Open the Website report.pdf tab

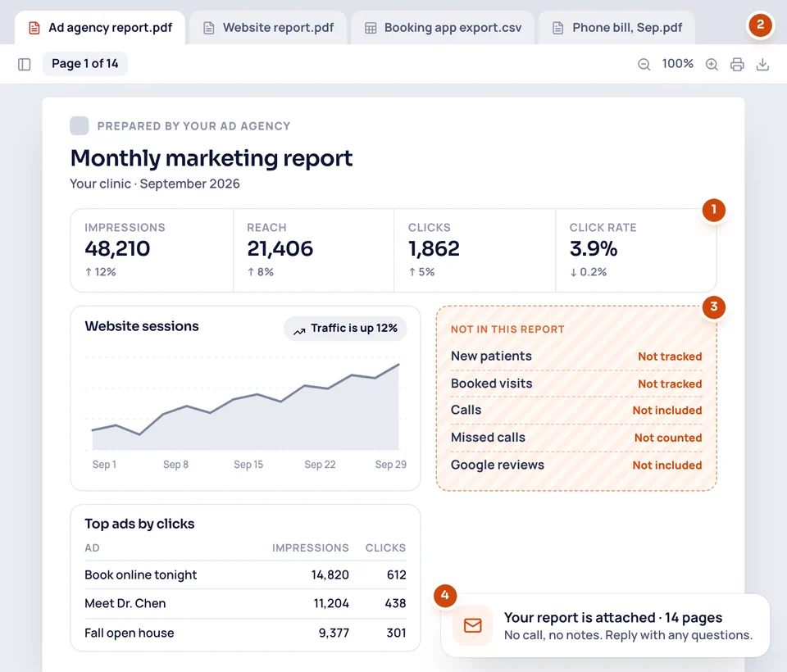(268, 28)
